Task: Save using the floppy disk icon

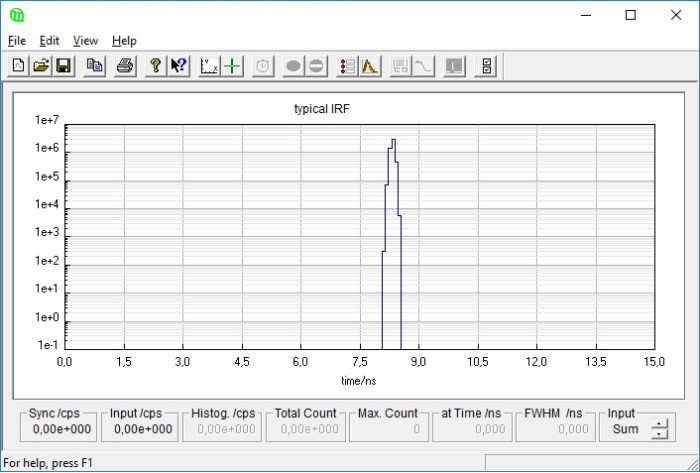Action: pos(62,67)
